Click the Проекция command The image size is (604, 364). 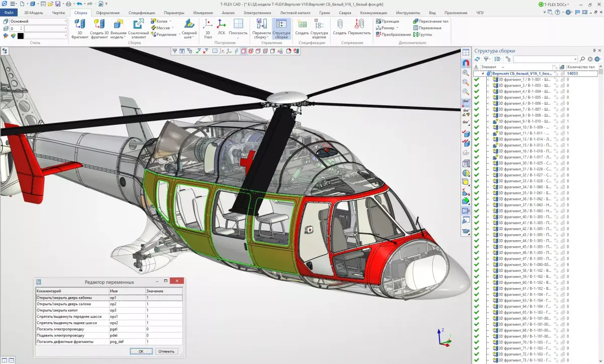pyautogui.click(x=387, y=21)
